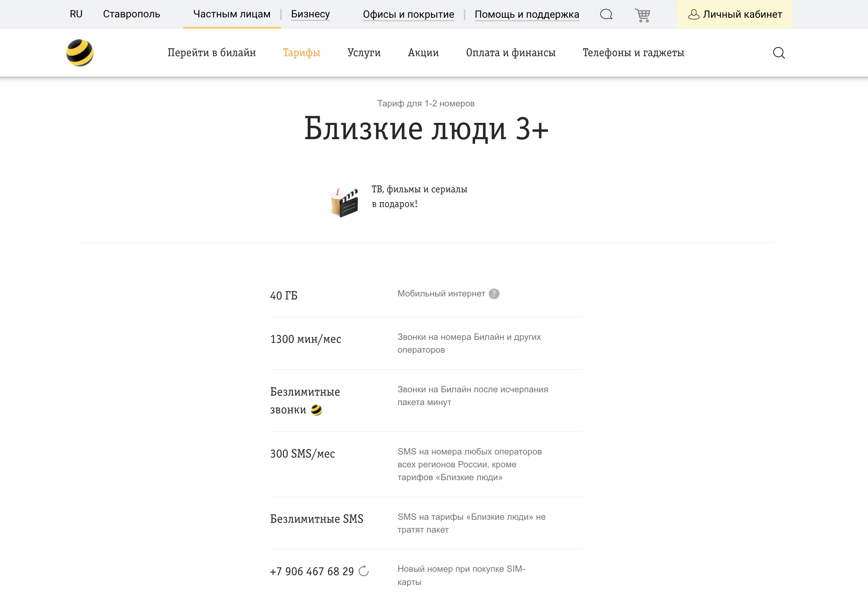Screen dimensions: 868x605
Task: Click the person icon in Личный кабинет
Action: tap(695, 14)
